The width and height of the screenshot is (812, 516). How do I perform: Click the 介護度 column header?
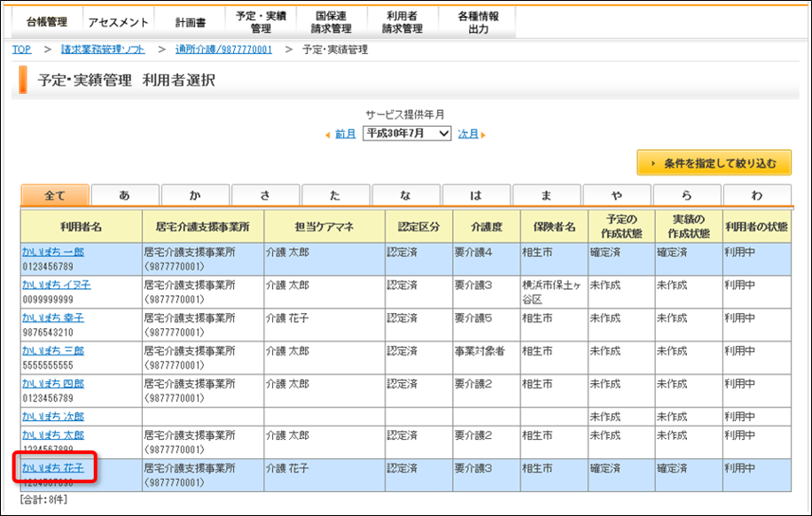[487, 226]
